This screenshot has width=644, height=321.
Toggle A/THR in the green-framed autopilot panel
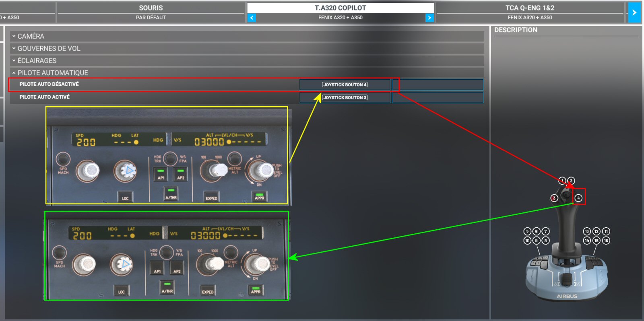point(167,288)
